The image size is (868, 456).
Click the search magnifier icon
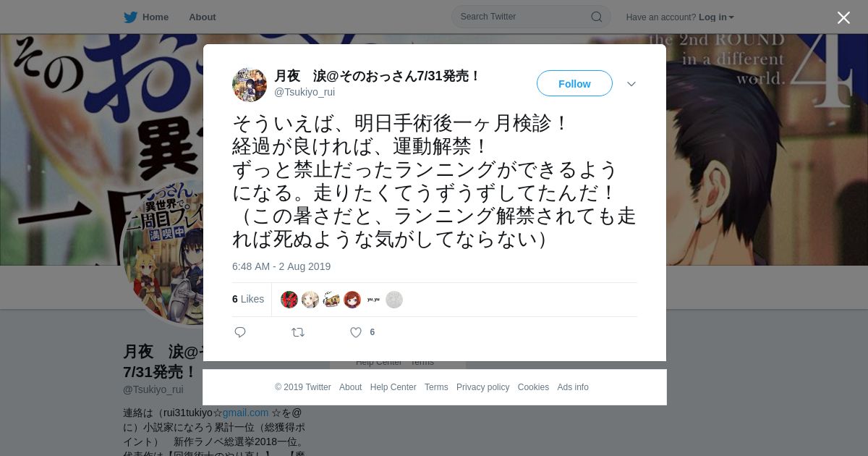596,17
